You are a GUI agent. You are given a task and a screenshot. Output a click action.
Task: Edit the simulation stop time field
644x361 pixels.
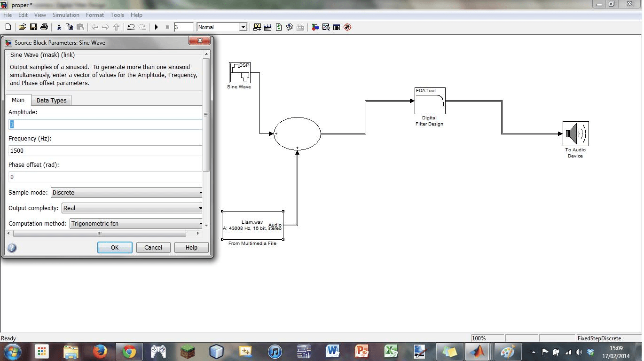[183, 27]
